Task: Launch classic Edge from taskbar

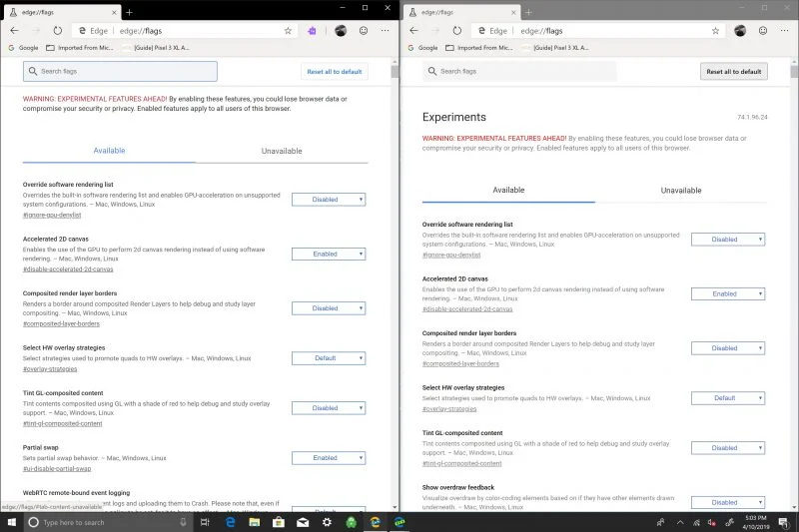Action: tap(231, 522)
